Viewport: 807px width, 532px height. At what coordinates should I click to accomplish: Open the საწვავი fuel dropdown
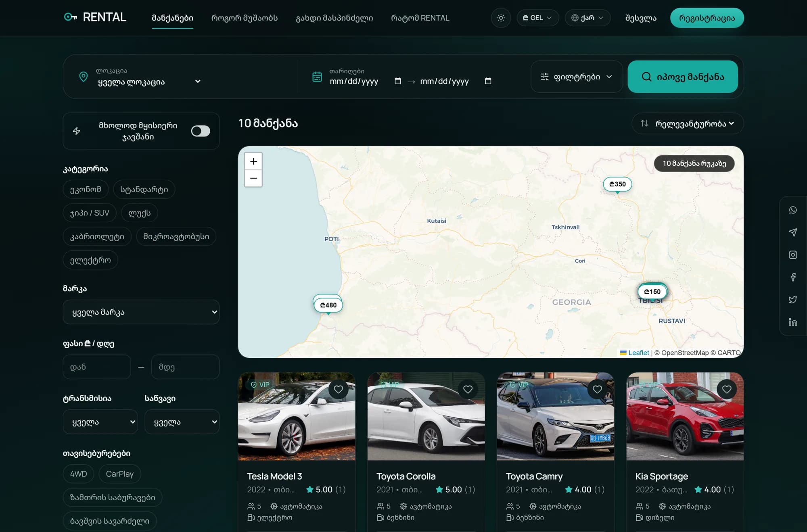(182, 422)
